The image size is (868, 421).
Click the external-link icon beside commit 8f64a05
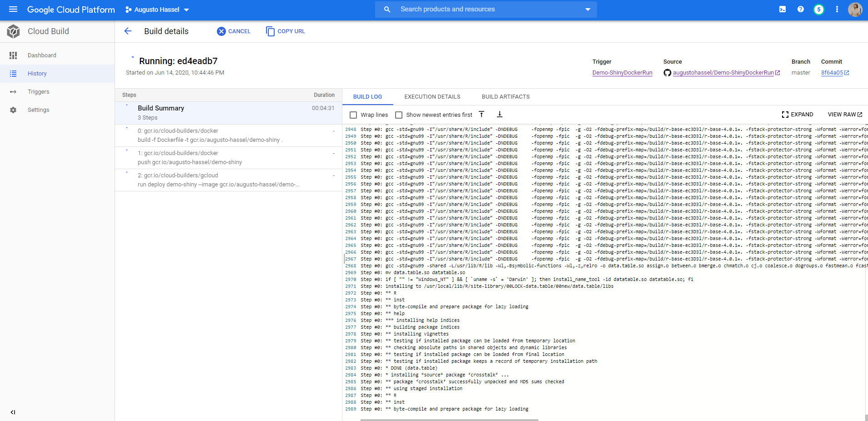click(x=847, y=73)
